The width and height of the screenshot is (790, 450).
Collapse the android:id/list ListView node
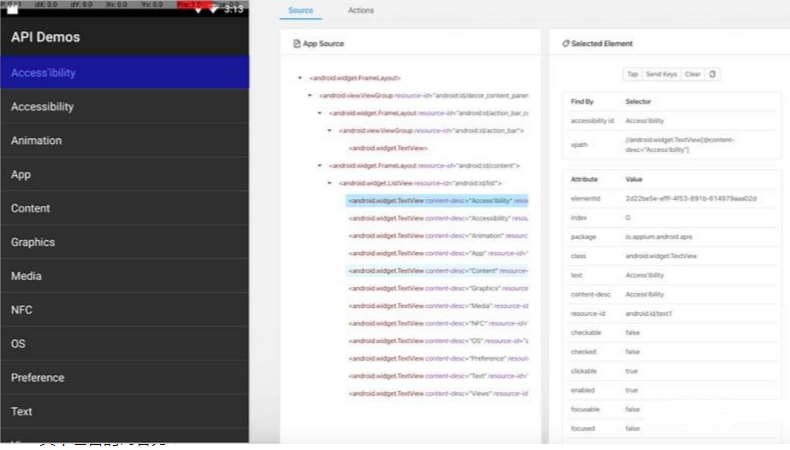pyautogui.click(x=330, y=183)
